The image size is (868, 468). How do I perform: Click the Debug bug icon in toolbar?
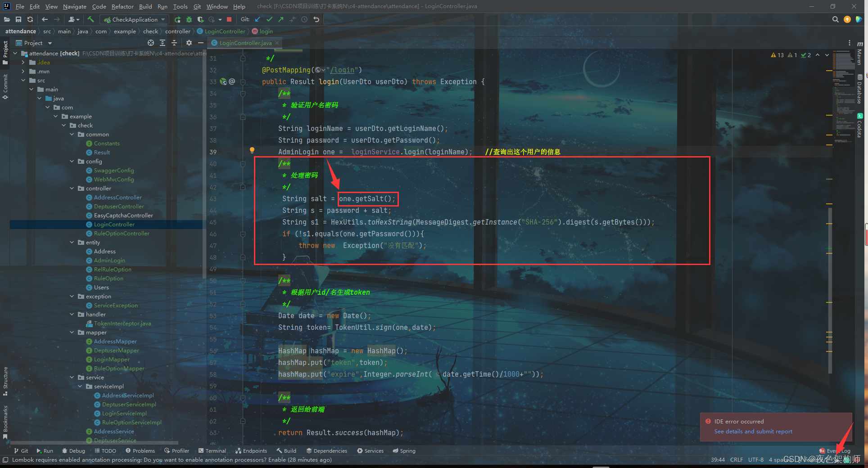pyautogui.click(x=189, y=19)
